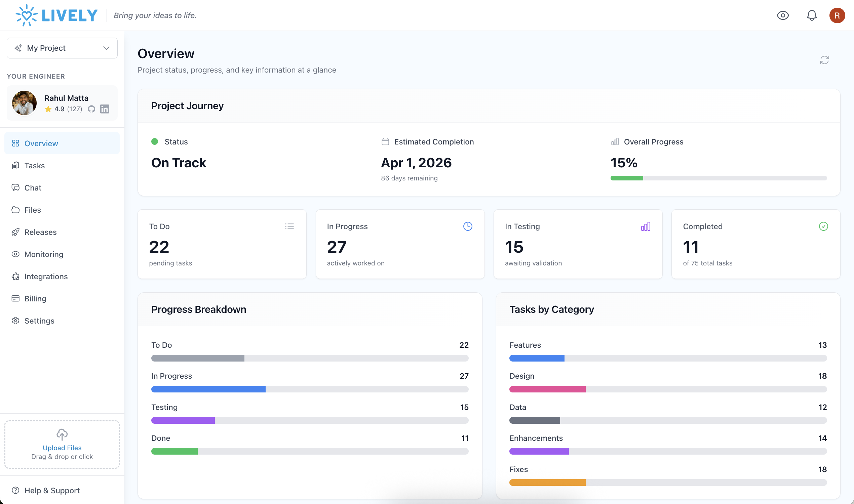Click the clock icon on the In Progress card
Image resolution: width=854 pixels, height=504 pixels.
[x=468, y=226]
